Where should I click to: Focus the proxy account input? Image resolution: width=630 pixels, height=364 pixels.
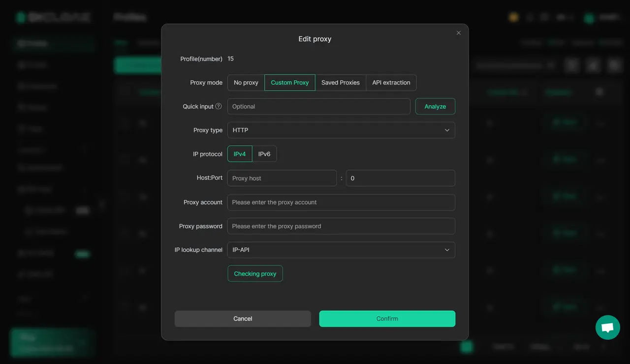point(341,202)
